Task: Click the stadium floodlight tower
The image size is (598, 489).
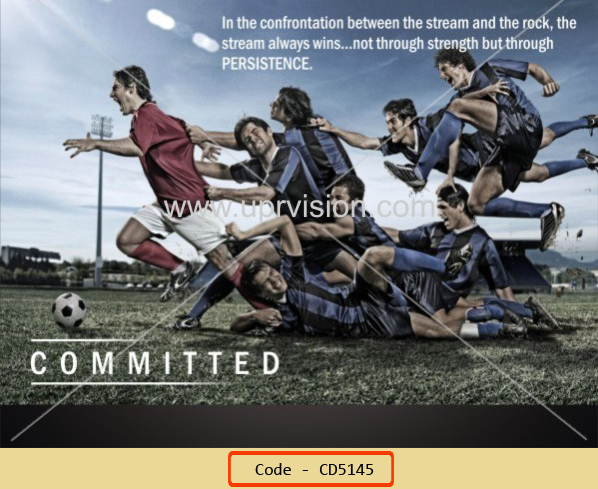Action: point(101,200)
